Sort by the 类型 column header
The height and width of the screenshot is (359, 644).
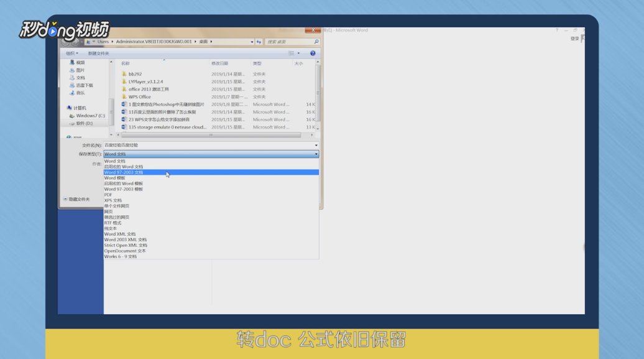(257, 63)
